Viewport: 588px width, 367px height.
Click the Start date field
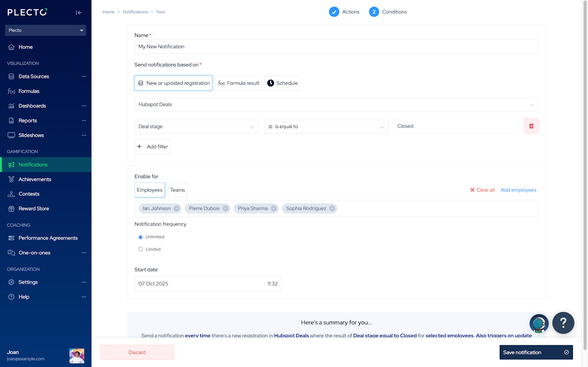[208, 284]
